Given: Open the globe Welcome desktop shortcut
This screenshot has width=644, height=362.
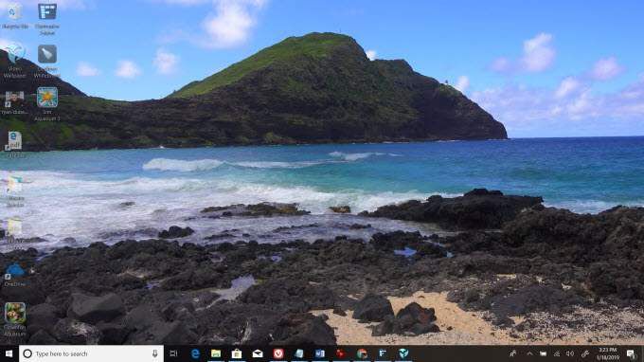Looking at the screenshot, I should coord(15,60).
